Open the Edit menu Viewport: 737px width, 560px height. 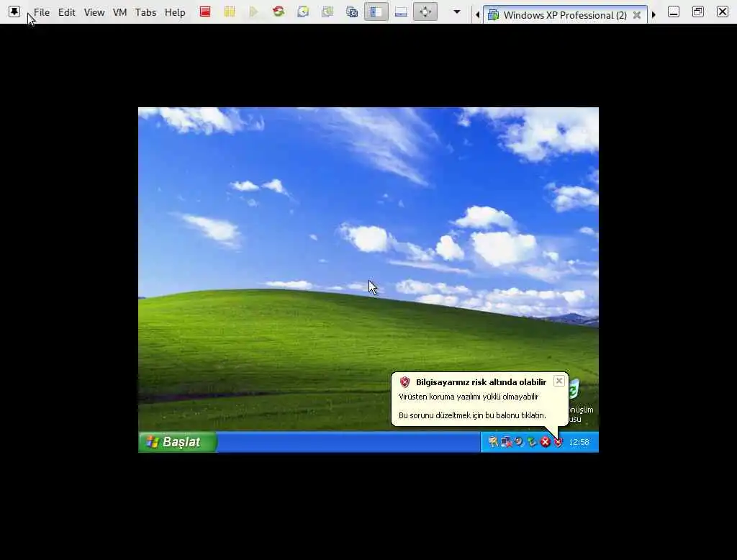(67, 13)
